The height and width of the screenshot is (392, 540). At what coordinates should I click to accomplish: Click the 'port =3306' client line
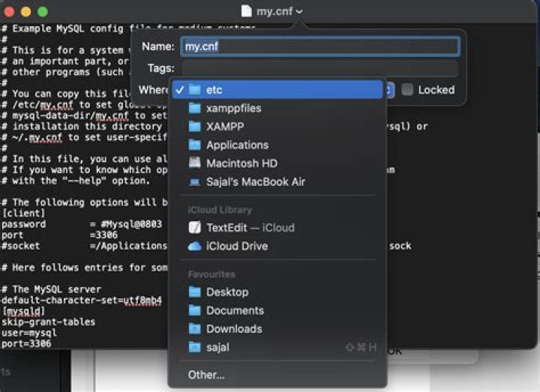click(x=59, y=235)
